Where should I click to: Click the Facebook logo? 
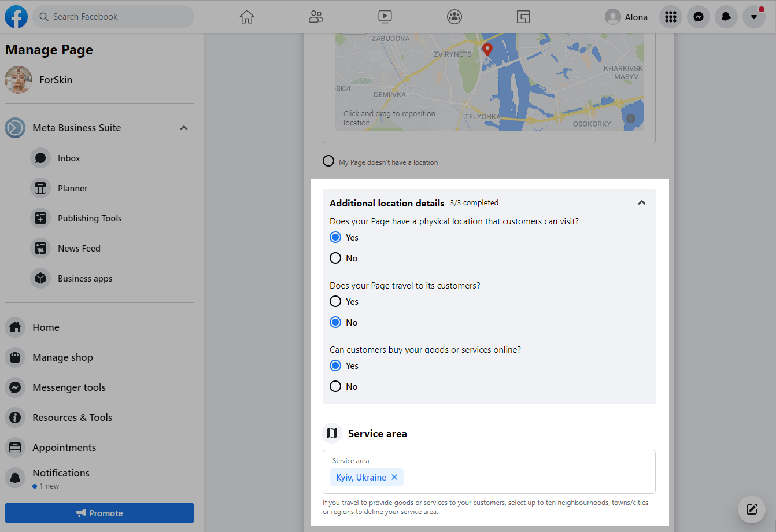(x=16, y=17)
